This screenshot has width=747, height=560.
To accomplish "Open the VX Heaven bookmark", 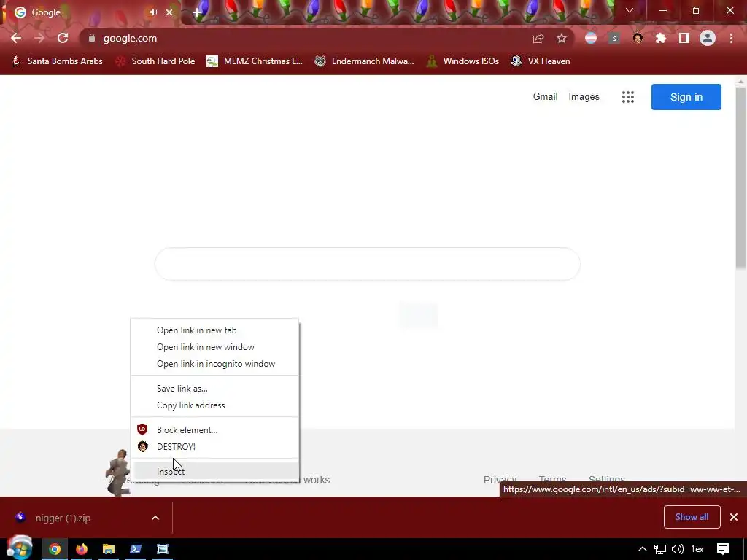I will click(x=541, y=61).
